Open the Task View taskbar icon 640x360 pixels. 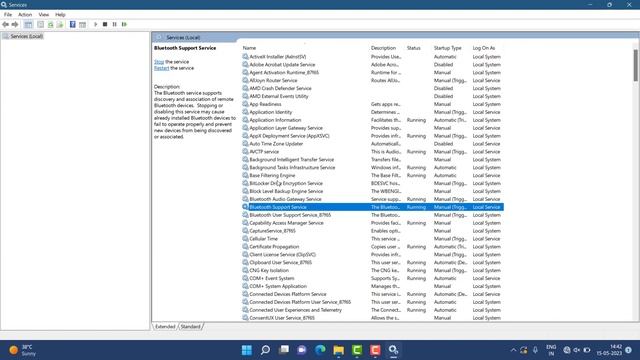point(284,350)
